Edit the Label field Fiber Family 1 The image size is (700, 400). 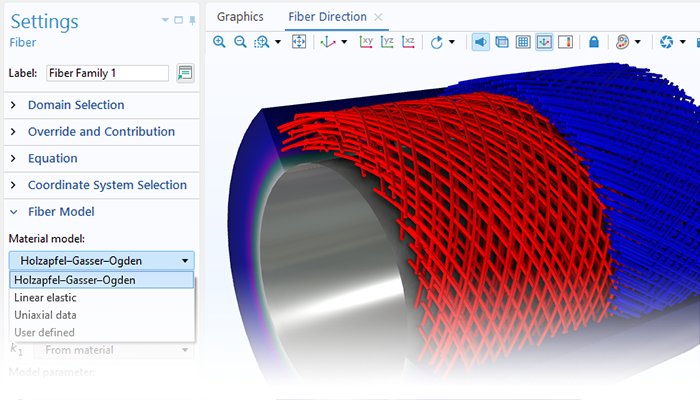[107, 73]
